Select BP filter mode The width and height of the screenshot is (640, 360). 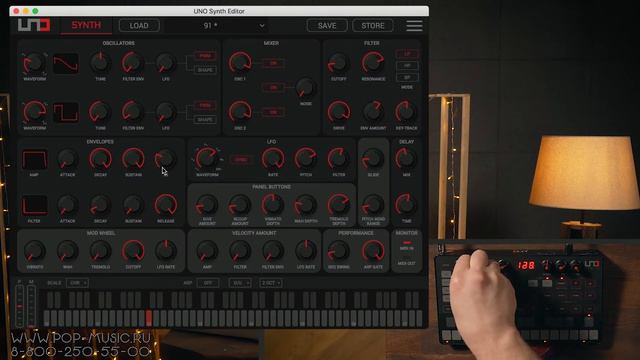click(x=407, y=78)
